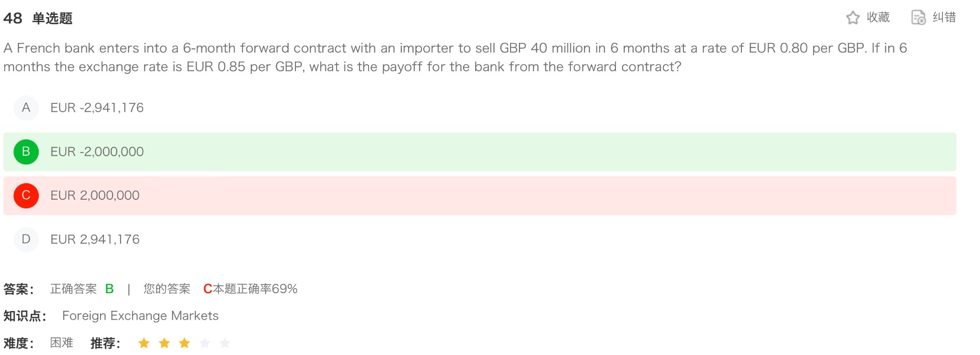Select answer option D circle
The height and width of the screenshot is (355, 980).
tap(26, 239)
